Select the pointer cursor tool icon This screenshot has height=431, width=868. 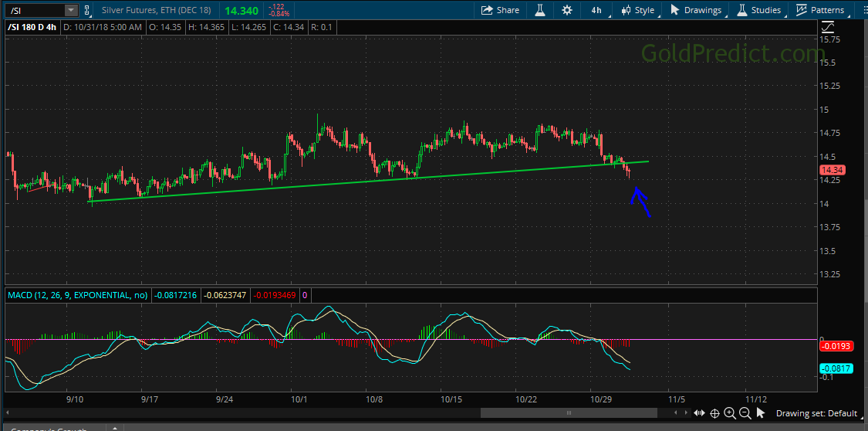point(759,413)
